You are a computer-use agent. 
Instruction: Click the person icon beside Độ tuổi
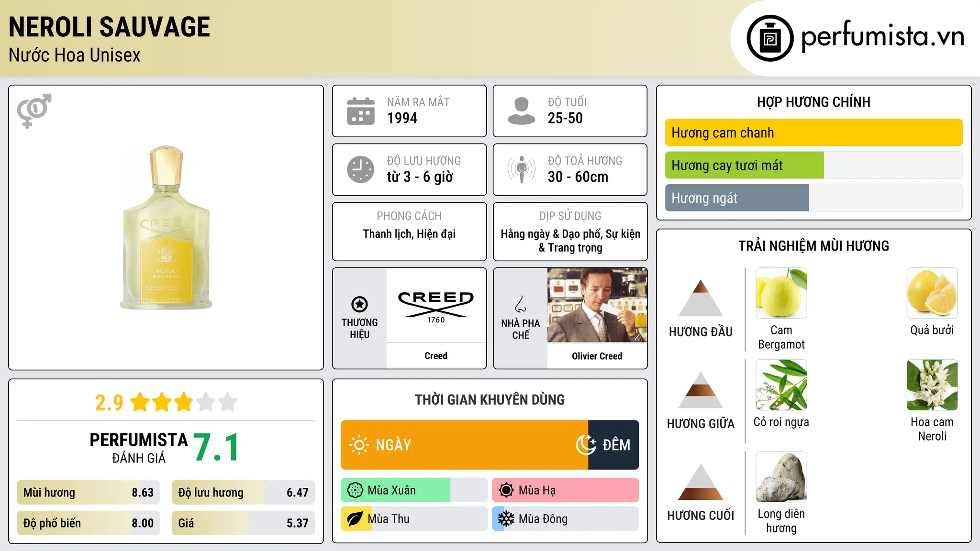(x=521, y=111)
